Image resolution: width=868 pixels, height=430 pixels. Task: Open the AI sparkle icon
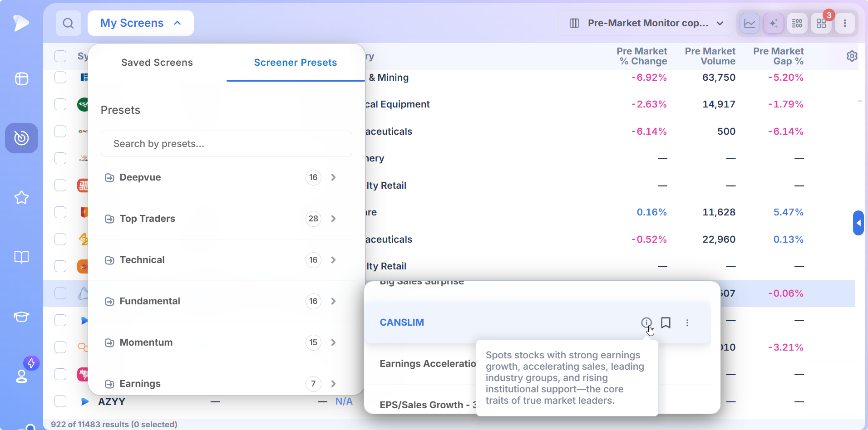click(x=774, y=23)
